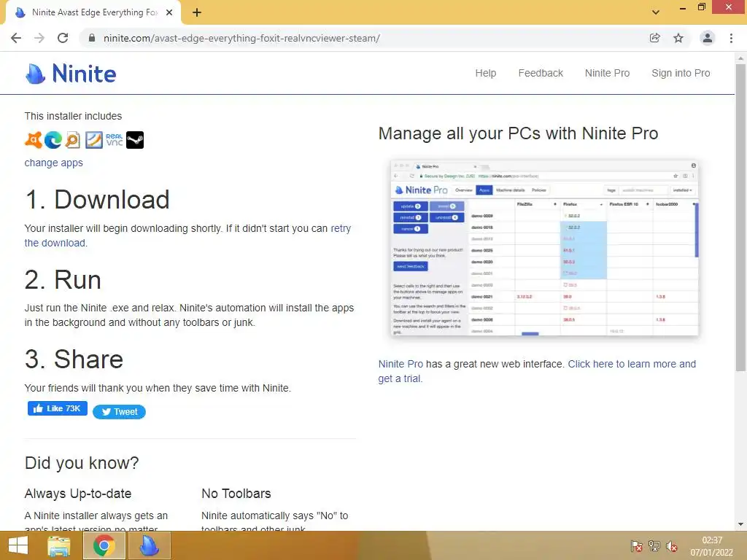Click muted volume tray icon

672,546
